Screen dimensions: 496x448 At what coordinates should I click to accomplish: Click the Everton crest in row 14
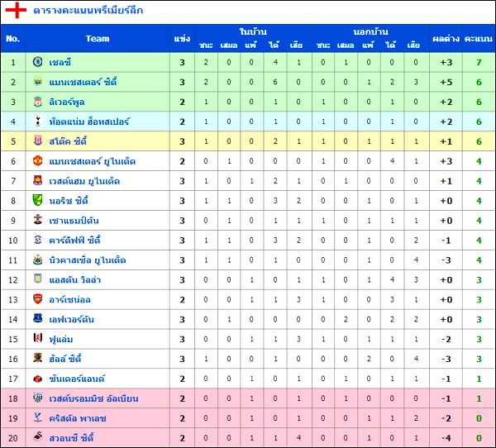point(38,319)
